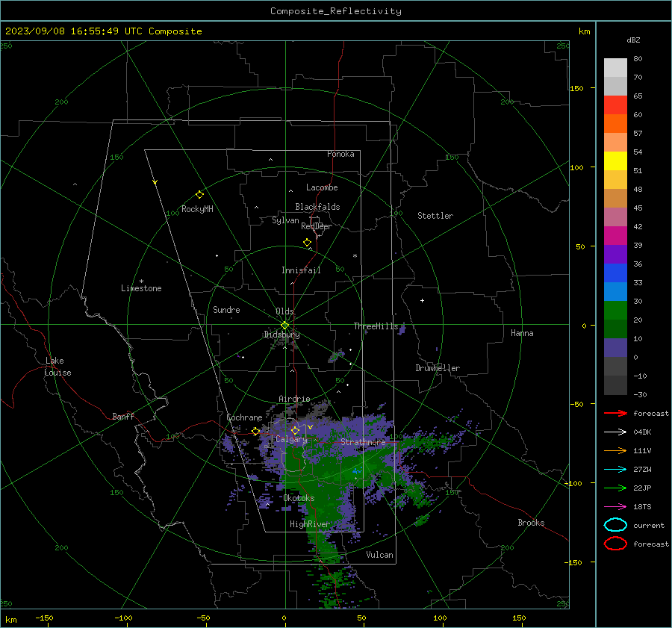Click the Didsbury map label
672x628 pixels.
[282, 335]
